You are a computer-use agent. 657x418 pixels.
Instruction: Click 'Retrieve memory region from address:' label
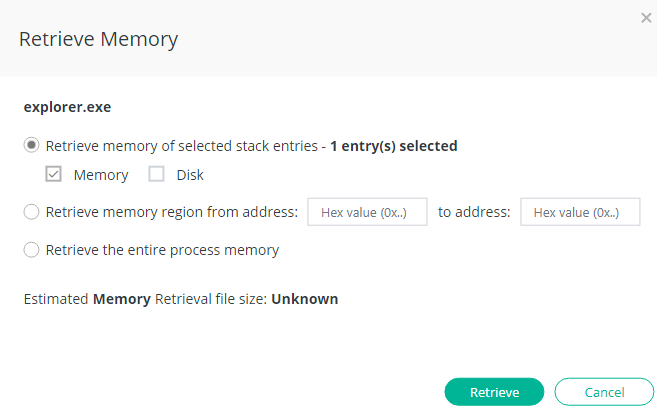click(x=172, y=212)
